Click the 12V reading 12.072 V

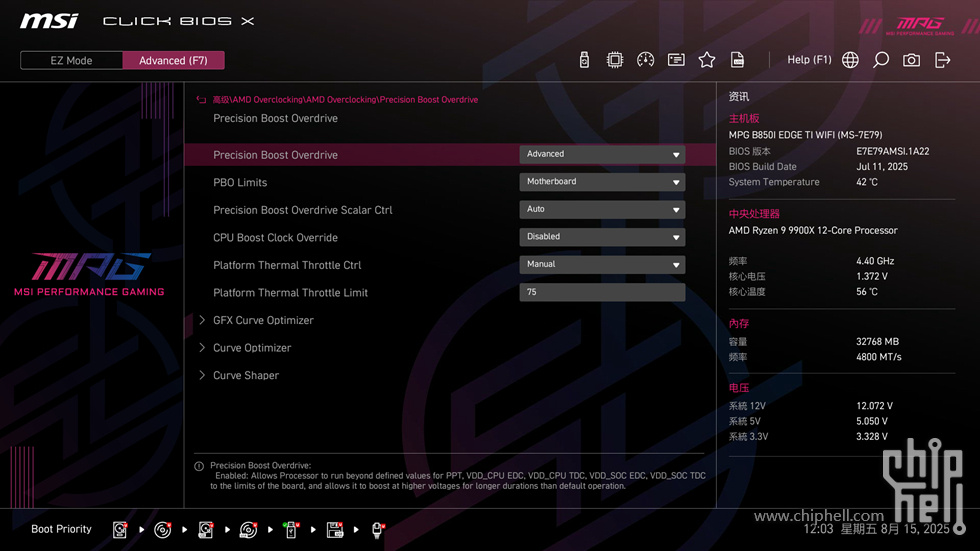[x=874, y=406]
